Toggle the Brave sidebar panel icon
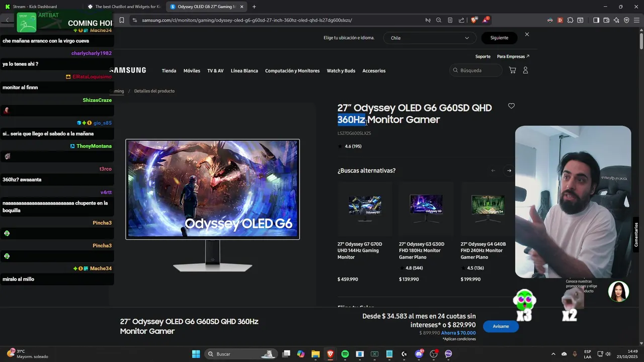Viewport: 644px width, 362px height. pyautogui.click(x=596, y=20)
